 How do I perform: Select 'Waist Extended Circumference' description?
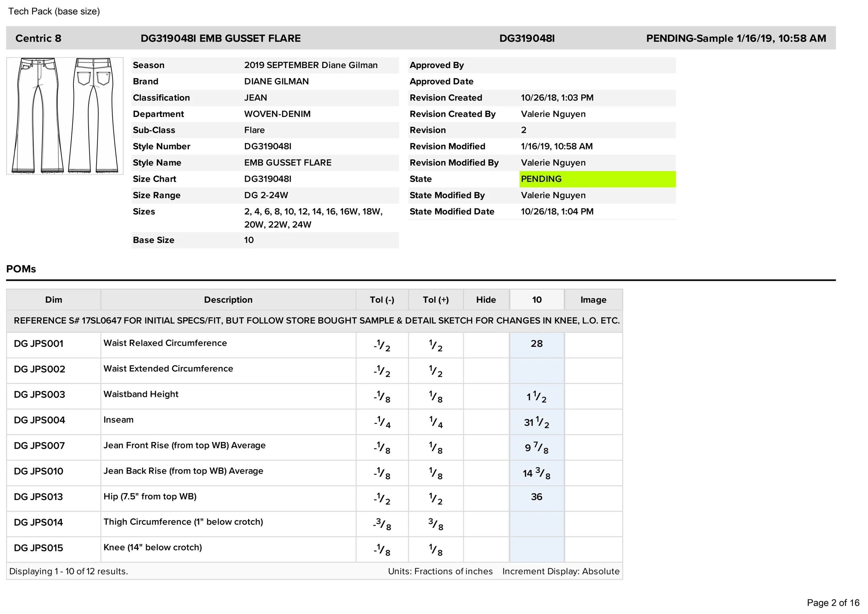pyautogui.click(x=168, y=368)
